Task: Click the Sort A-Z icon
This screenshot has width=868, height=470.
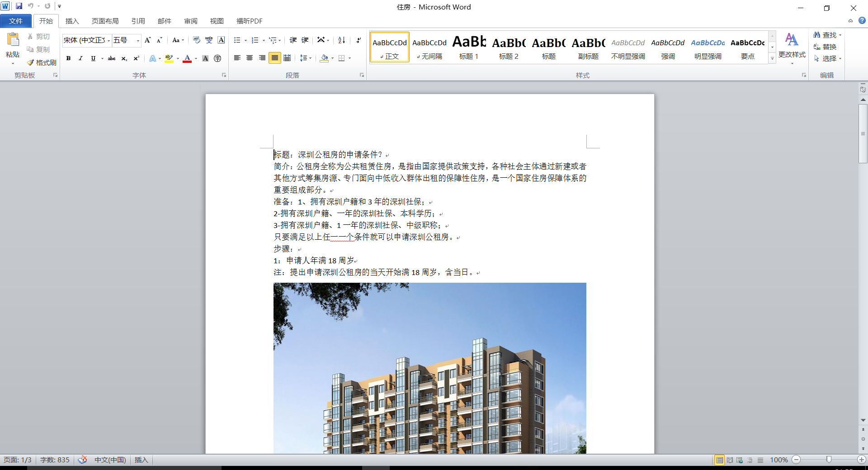Action: point(342,40)
